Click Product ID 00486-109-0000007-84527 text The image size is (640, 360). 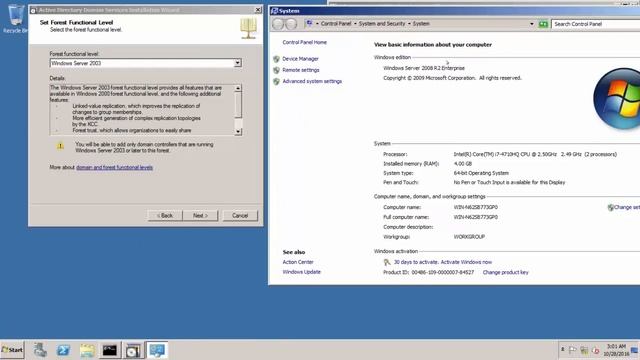pyautogui.click(x=429, y=272)
